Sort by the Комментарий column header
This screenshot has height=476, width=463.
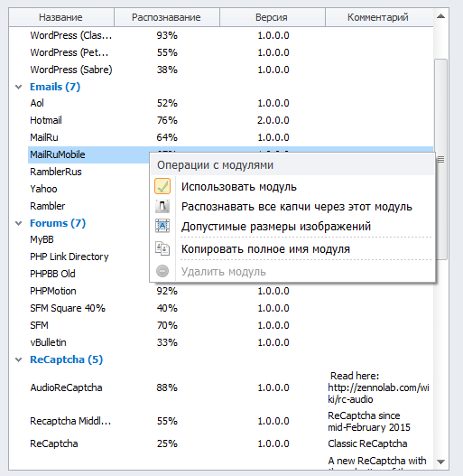pyautogui.click(x=379, y=17)
